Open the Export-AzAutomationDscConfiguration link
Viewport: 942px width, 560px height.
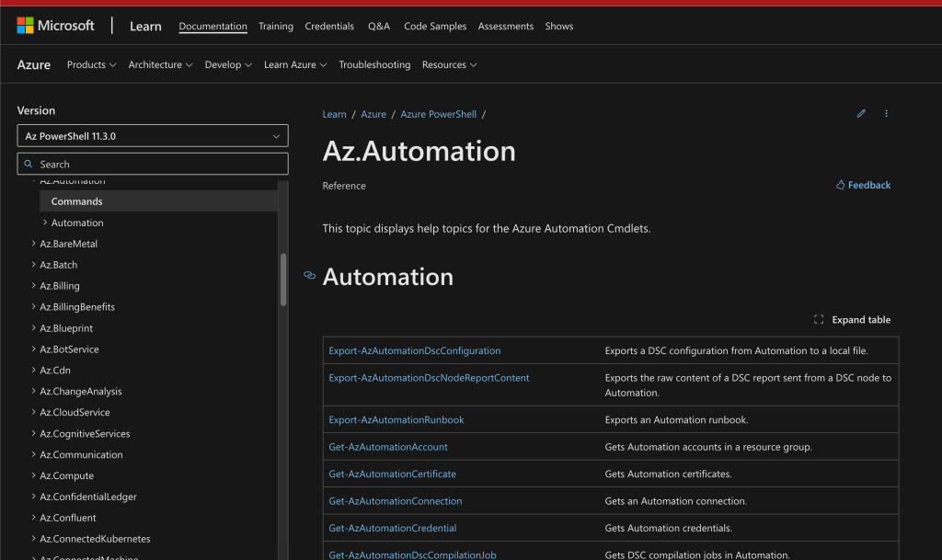tap(415, 350)
